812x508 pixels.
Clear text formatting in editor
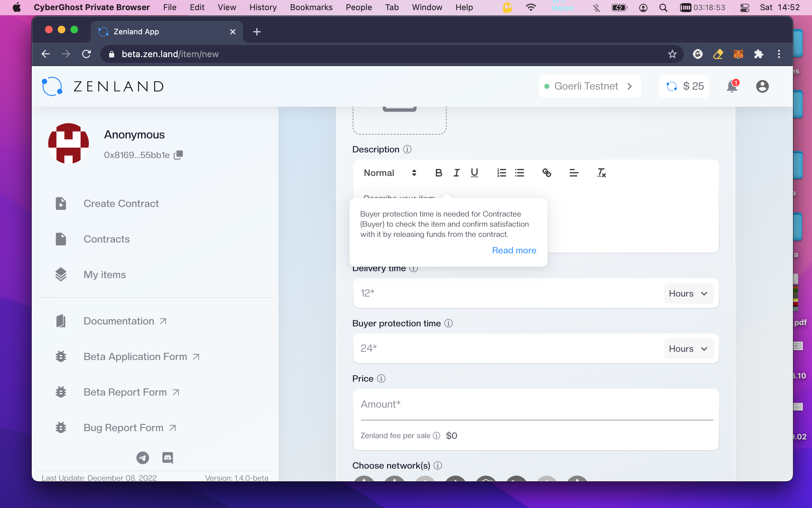tap(601, 173)
